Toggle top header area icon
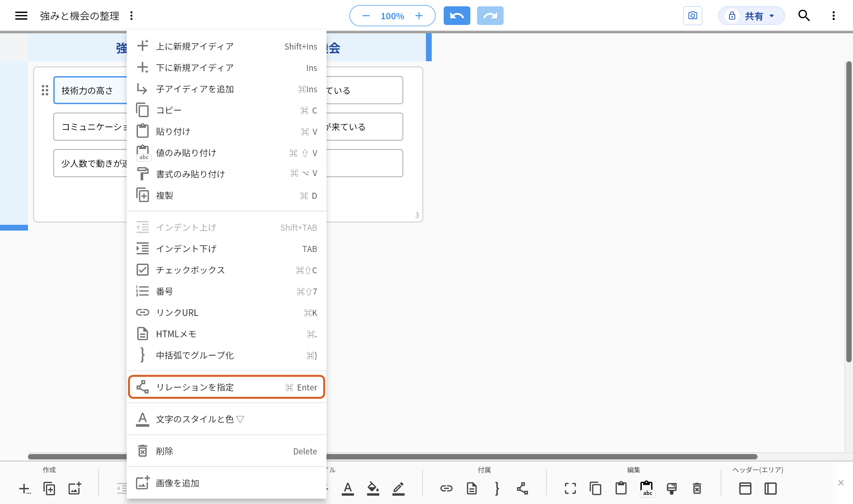The image size is (853, 504). 745,489
